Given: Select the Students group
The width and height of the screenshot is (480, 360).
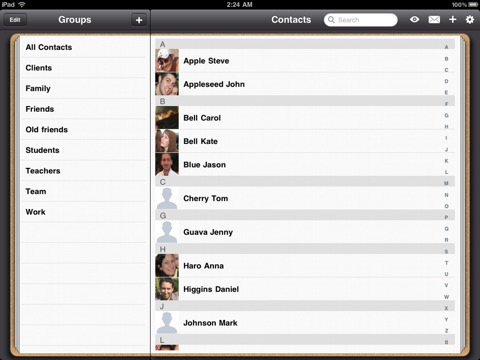Looking at the screenshot, I should (x=83, y=150).
